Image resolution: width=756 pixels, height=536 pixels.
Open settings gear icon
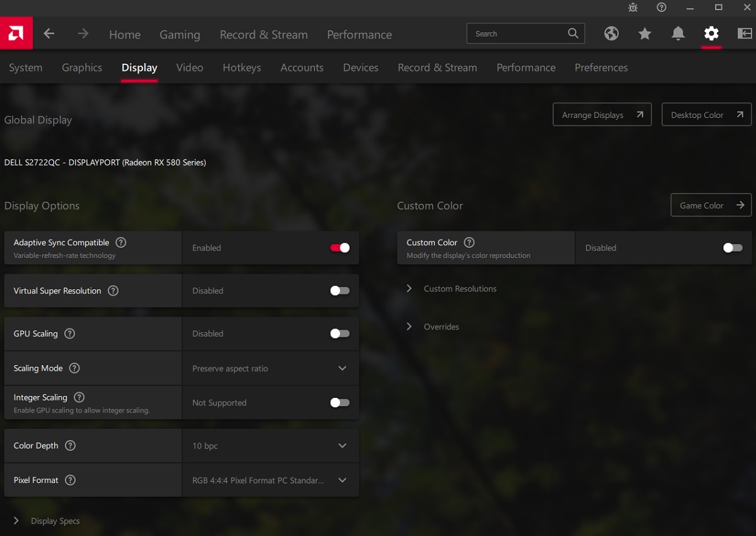[711, 33]
